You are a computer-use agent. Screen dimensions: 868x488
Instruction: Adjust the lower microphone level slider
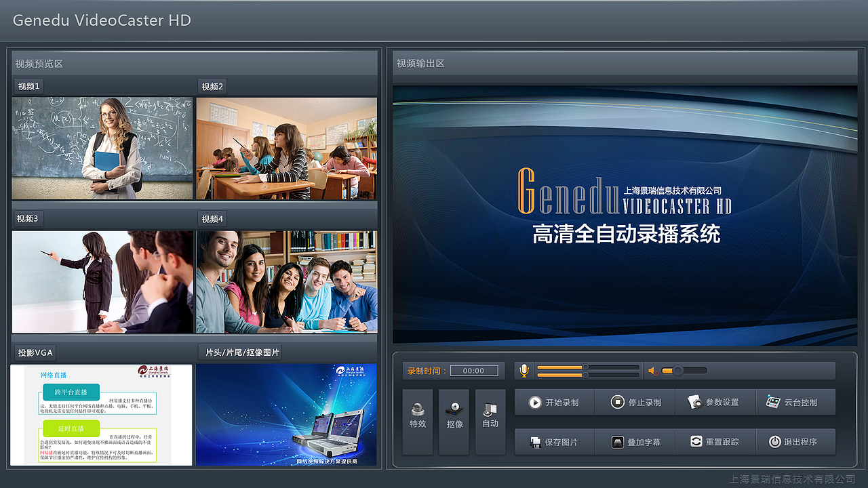pos(588,375)
